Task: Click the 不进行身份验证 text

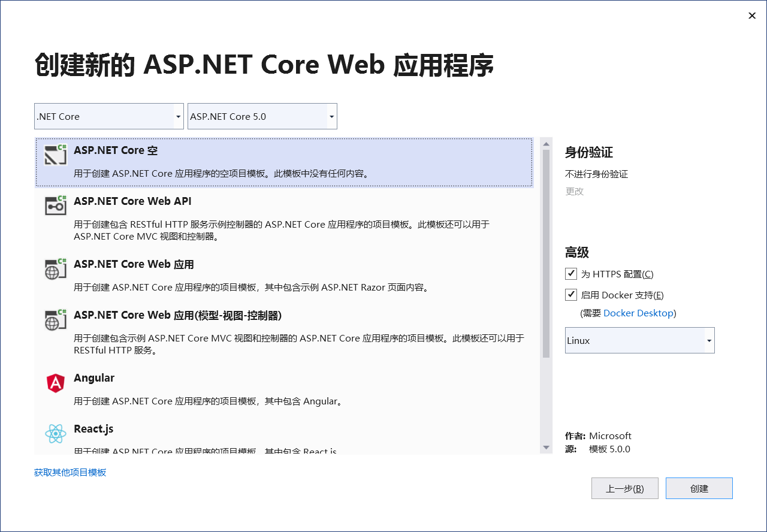Action: tap(596, 174)
